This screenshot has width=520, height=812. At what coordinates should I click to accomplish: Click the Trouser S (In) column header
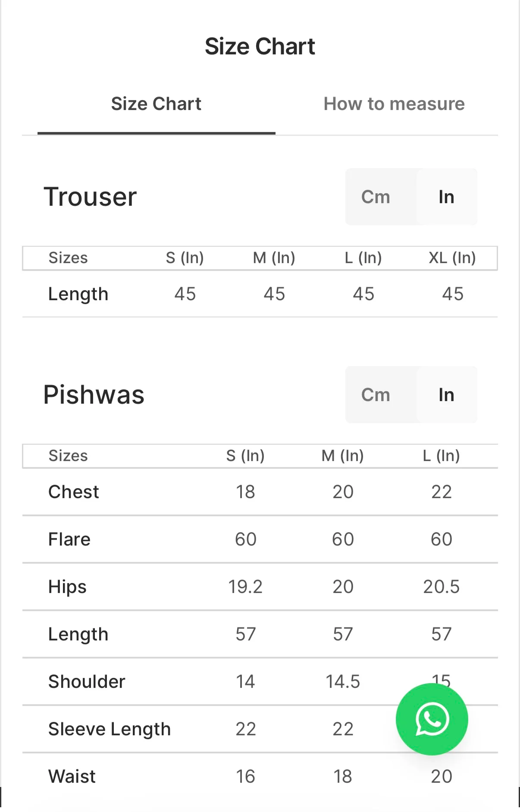185,258
